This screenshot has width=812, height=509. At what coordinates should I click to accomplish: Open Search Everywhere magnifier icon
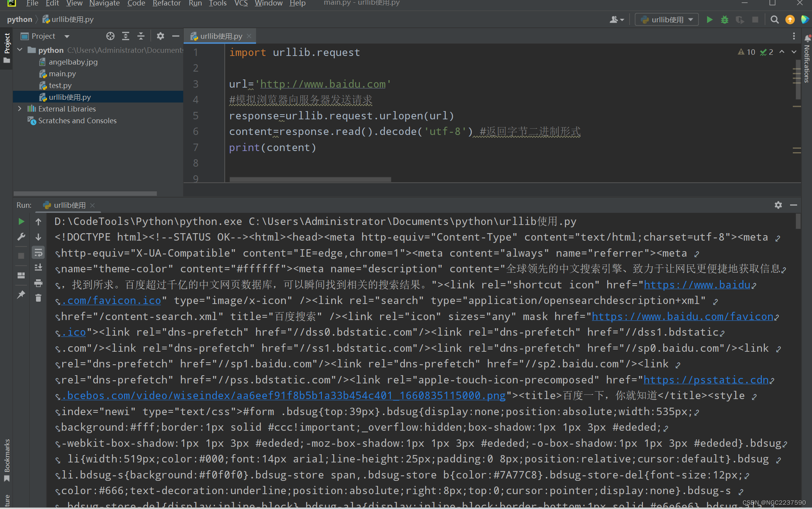click(x=774, y=20)
